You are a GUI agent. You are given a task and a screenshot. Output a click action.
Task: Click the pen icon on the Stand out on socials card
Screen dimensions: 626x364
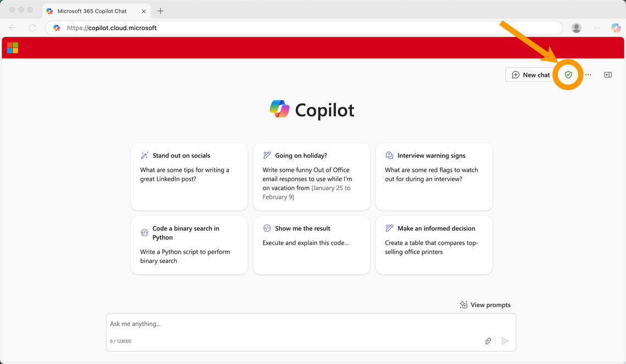[x=144, y=155]
